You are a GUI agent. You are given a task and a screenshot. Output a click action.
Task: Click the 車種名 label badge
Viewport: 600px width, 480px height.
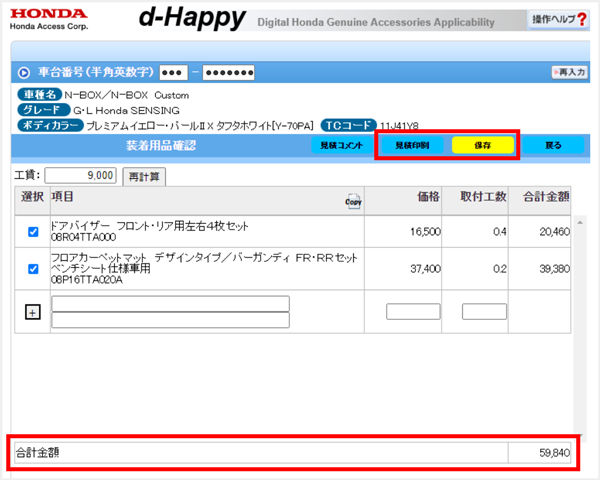coord(39,95)
